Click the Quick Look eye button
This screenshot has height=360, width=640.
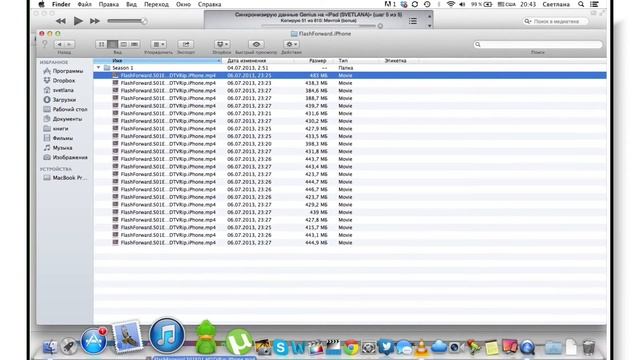256,44
